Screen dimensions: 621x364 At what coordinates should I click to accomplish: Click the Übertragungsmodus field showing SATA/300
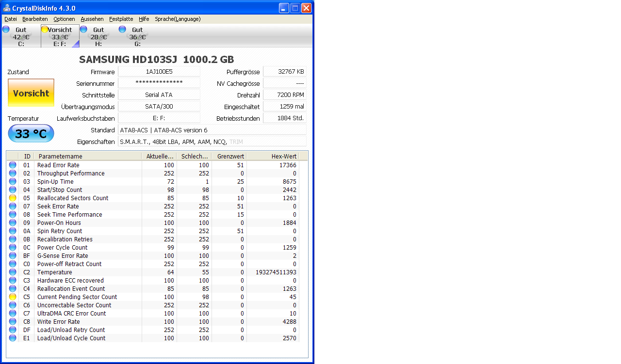pyautogui.click(x=159, y=107)
